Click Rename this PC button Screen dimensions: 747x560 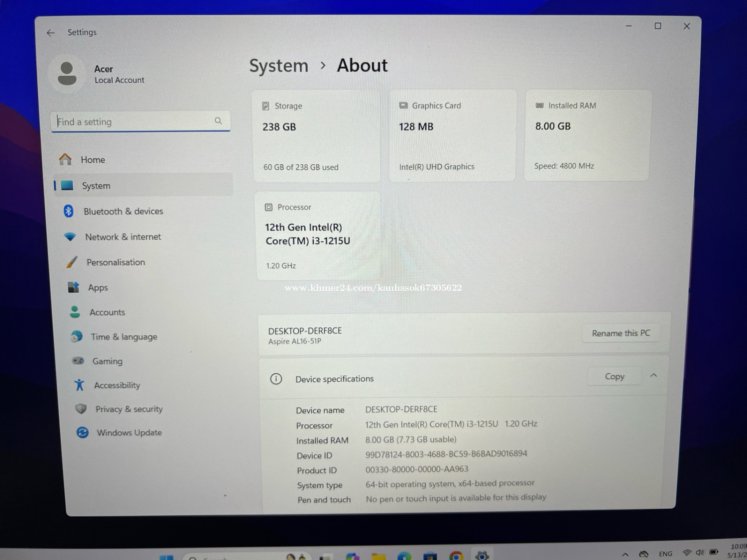coord(621,333)
